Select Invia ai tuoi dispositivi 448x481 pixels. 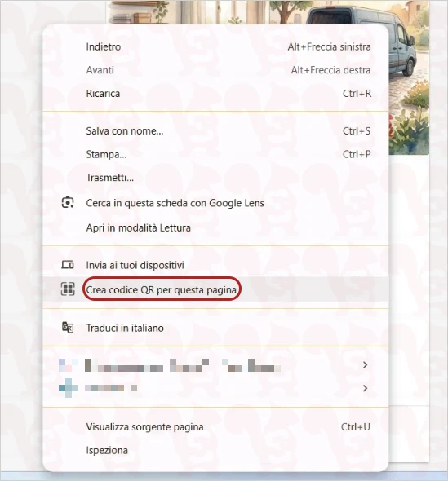tap(215, 265)
